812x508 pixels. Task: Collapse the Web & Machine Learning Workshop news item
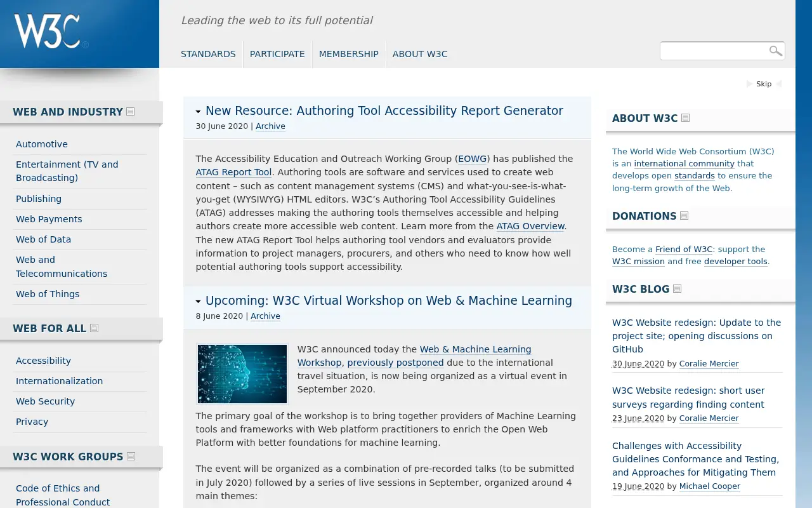(199, 302)
